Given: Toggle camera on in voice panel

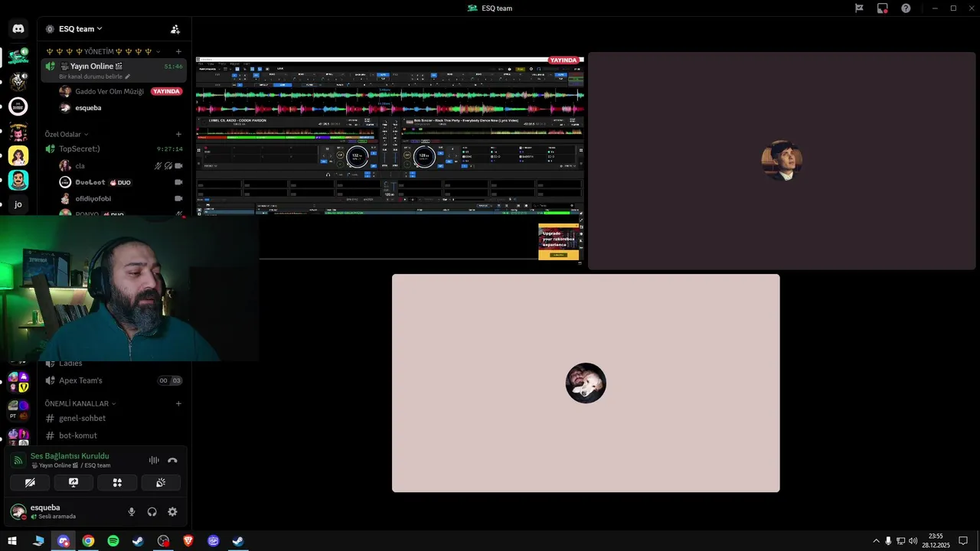Looking at the screenshot, I should [30, 483].
